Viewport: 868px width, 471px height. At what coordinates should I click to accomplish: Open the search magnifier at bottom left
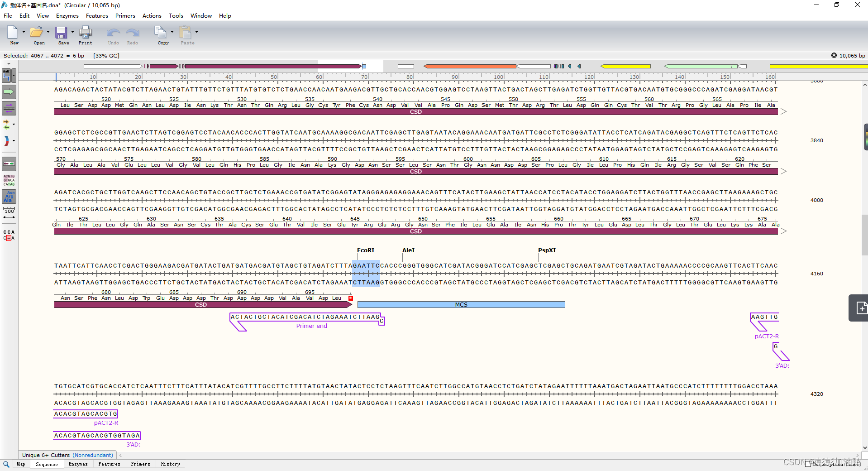[x=6, y=464]
